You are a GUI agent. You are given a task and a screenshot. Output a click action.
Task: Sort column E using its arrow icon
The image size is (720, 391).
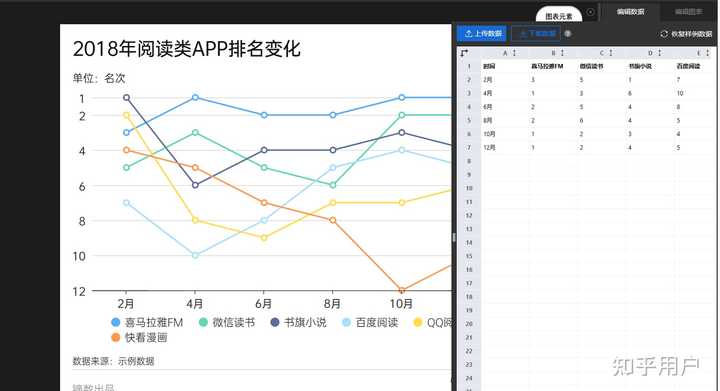pos(708,53)
